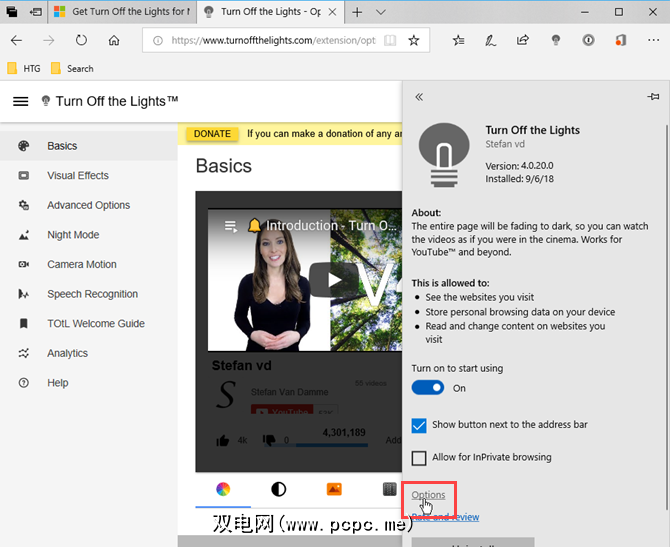
Task: Toggle the 'Turn on to start using' switch
Action: tap(428, 388)
